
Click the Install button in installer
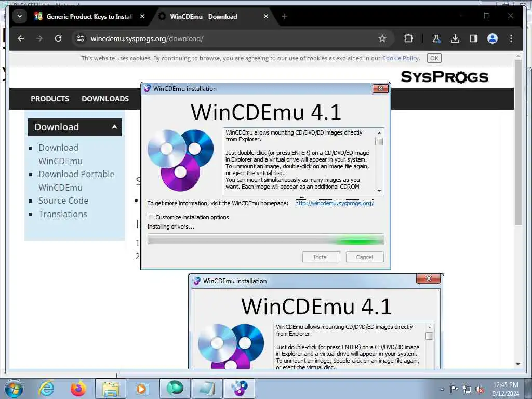[321, 257]
